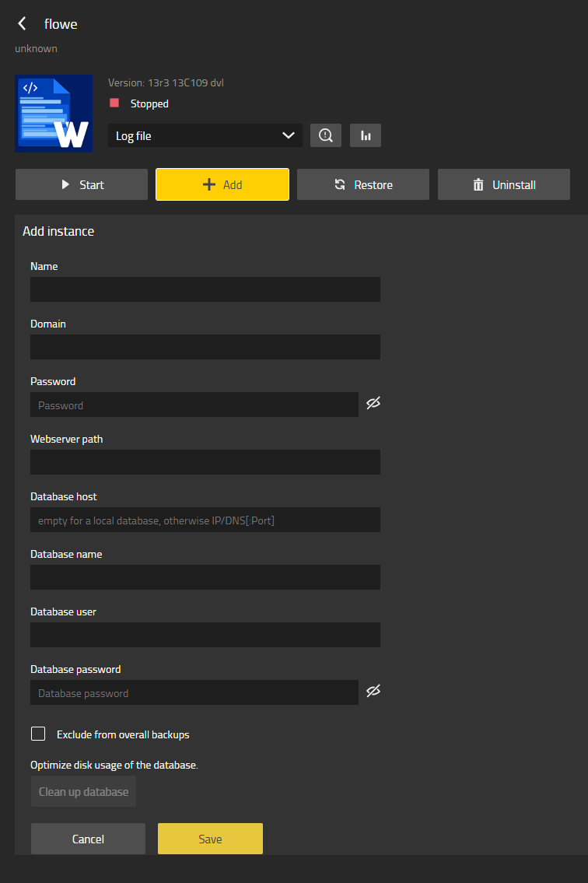This screenshot has height=883, width=588.
Task: Click the back arrow next to flowe
Action: pyautogui.click(x=23, y=24)
